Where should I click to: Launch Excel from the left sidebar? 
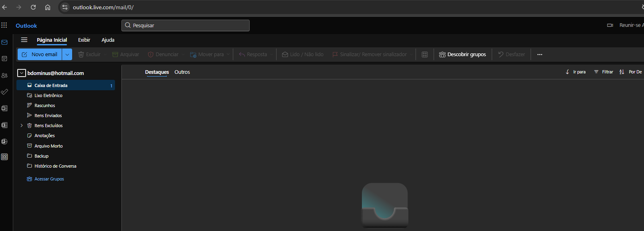(4, 125)
